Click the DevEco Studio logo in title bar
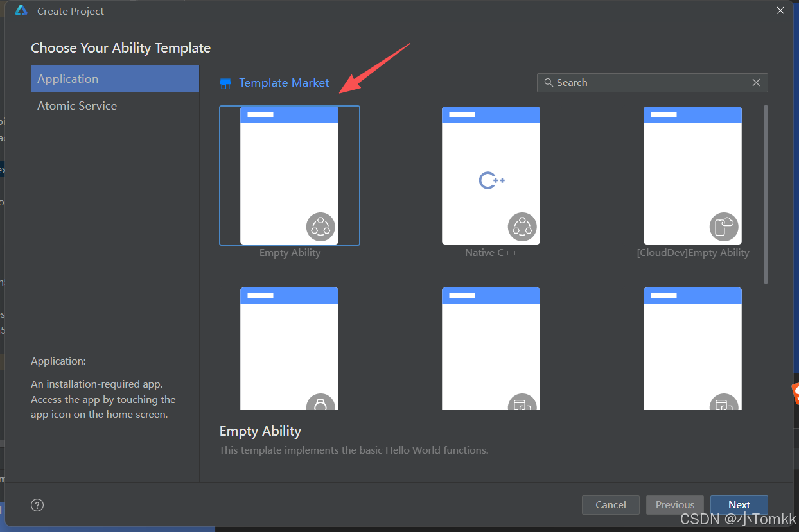 [x=21, y=11]
